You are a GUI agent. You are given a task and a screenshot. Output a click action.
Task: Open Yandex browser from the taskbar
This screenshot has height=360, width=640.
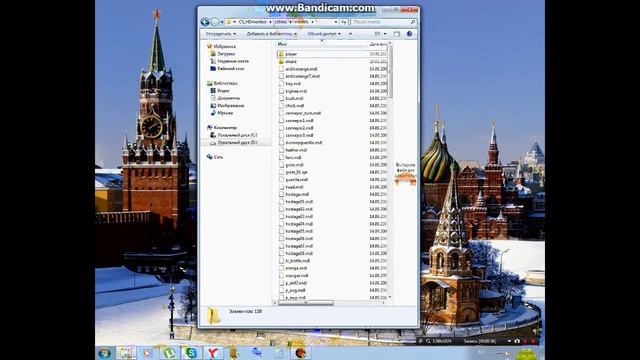click(213, 353)
